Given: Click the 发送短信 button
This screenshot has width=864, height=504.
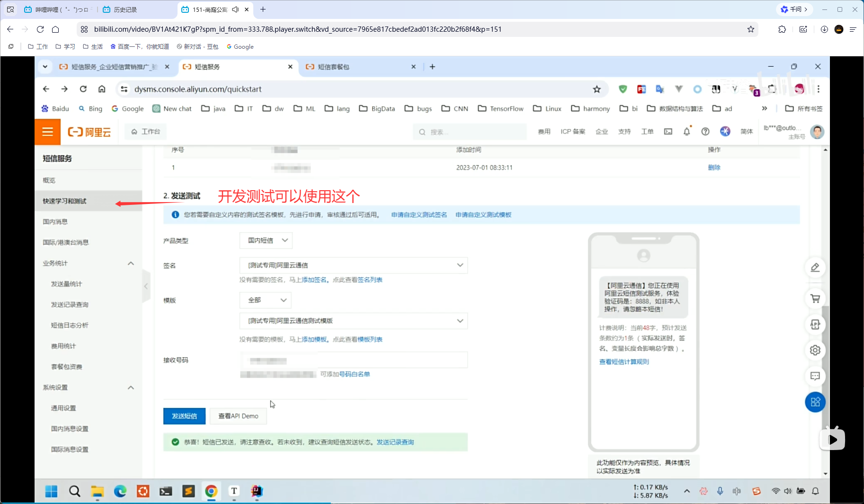Looking at the screenshot, I should [185, 416].
